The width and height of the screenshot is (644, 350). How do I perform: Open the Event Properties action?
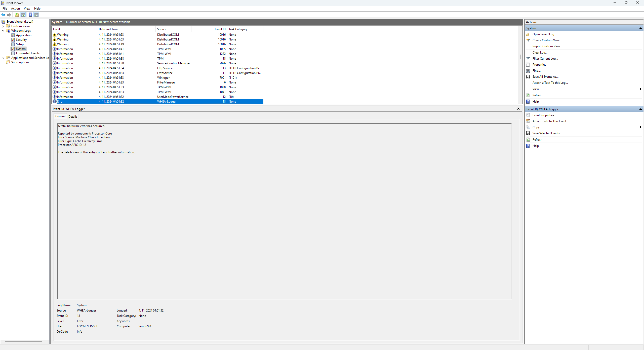pyautogui.click(x=543, y=115)
